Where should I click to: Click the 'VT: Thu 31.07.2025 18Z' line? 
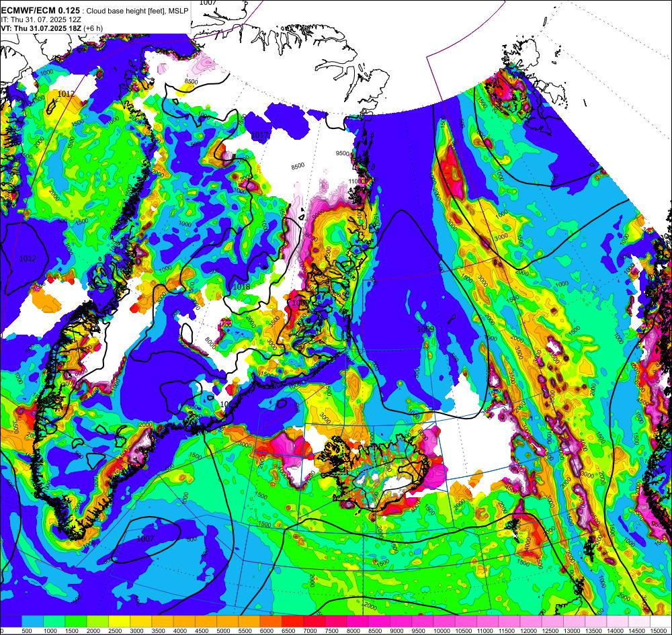[x=42, y=28]
